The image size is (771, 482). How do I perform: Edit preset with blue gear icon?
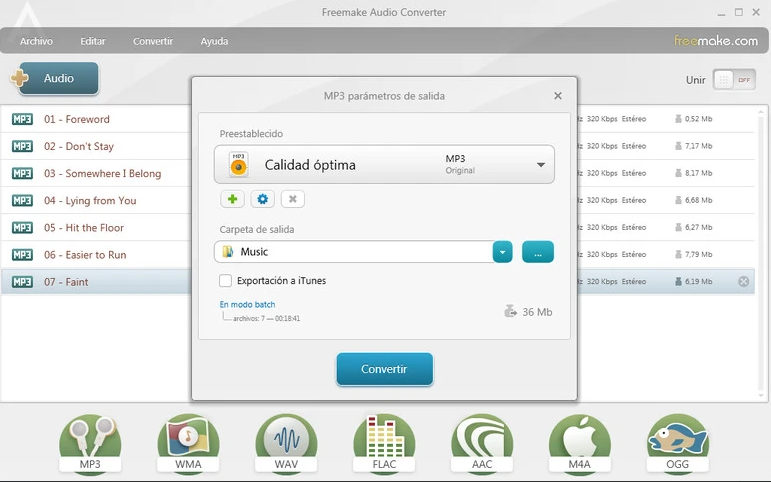point(263,199)
